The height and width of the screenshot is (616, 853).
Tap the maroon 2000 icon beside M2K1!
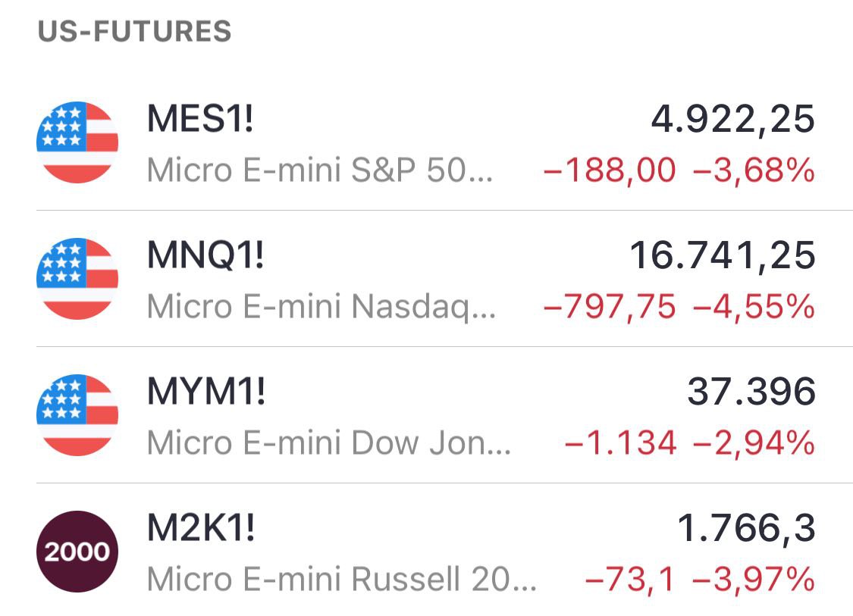point(77,552)
